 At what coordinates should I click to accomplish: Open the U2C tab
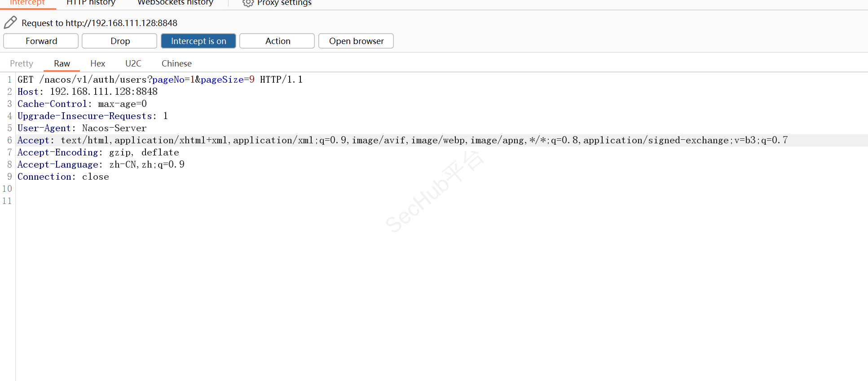pos(133,63)
